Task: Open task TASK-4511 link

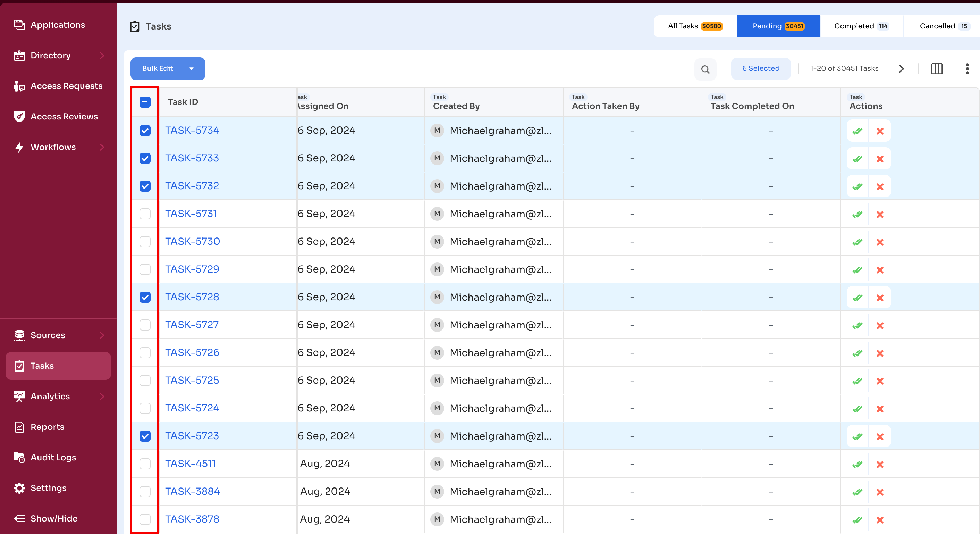Action: (190, 464)
